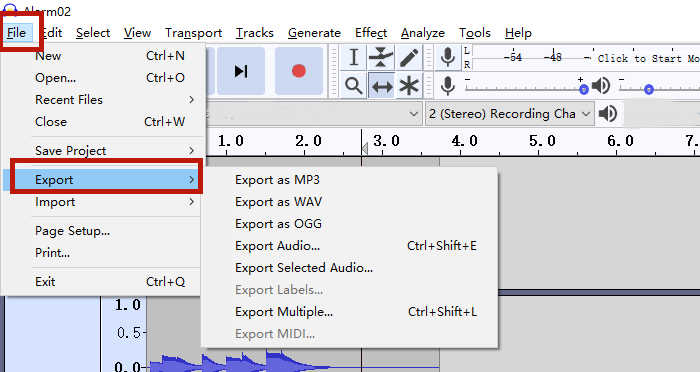
Task: Click the speaker icon beside playback volume slider
Action: (x=601, y=85)
